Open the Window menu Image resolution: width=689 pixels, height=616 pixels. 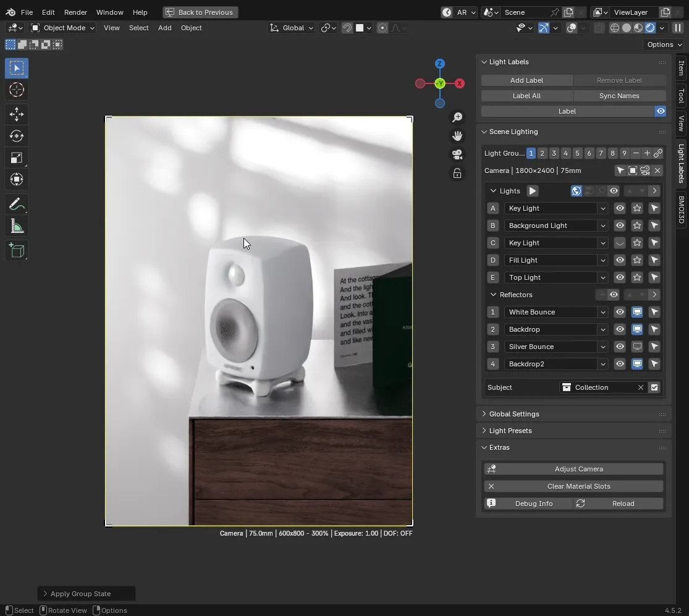109,12
